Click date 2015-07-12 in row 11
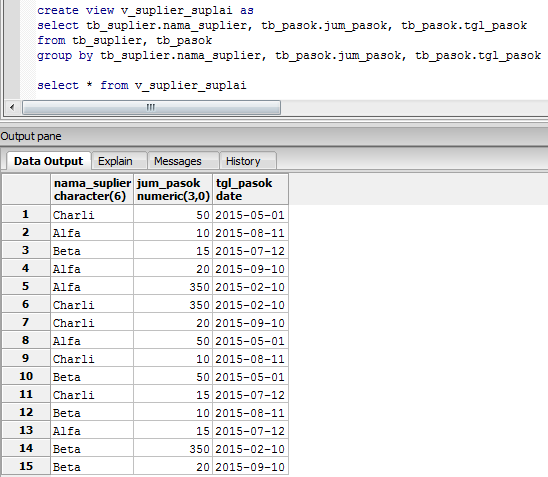Screen dimensions: 548x477 click(250, 394)
